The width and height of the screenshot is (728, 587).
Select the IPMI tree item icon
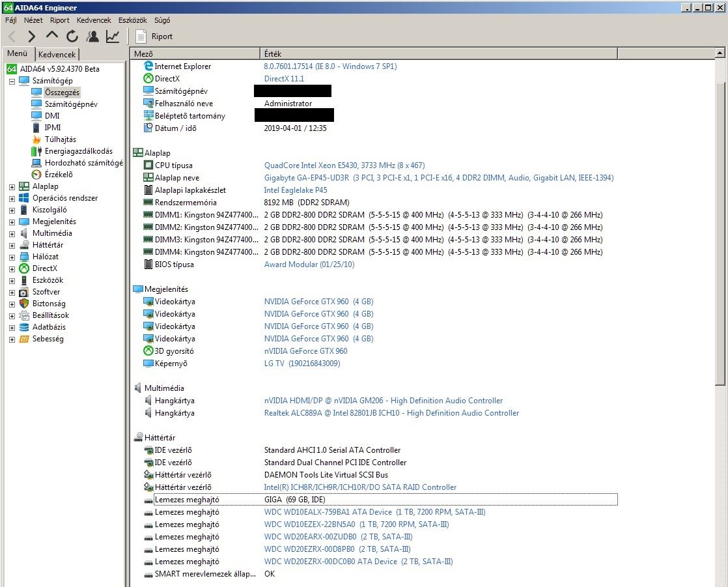36,127
